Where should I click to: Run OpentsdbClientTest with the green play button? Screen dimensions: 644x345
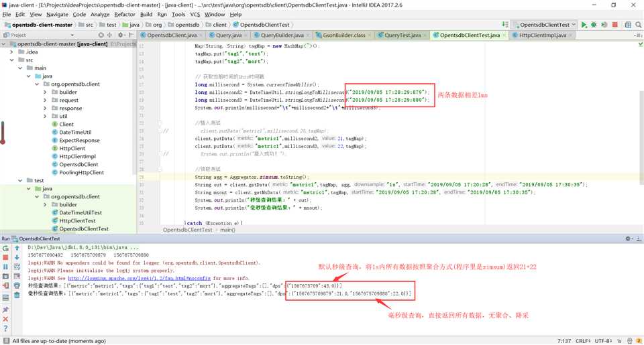click(x=584, y=25)
